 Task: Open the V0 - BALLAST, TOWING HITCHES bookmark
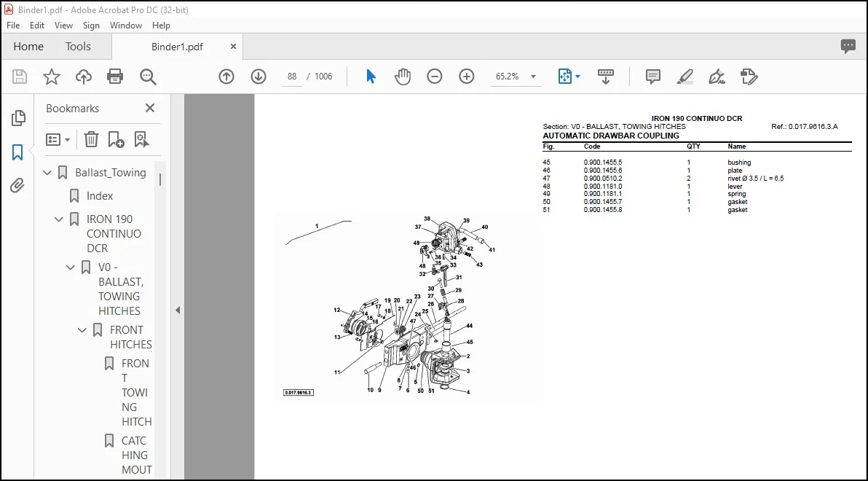click(121, 289)
